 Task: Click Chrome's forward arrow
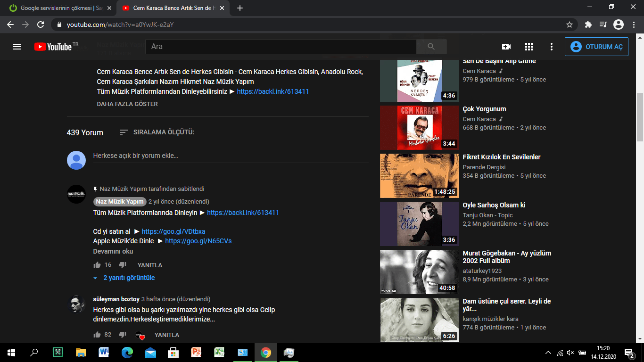coord(25,25)
